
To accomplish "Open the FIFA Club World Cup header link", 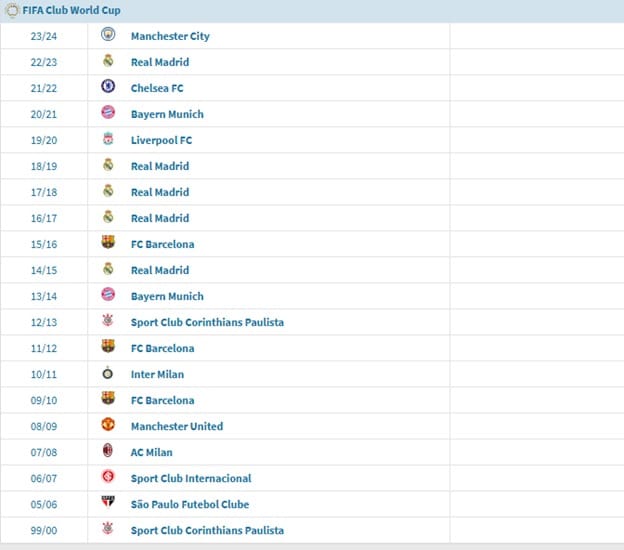I will tap(71, 10).
